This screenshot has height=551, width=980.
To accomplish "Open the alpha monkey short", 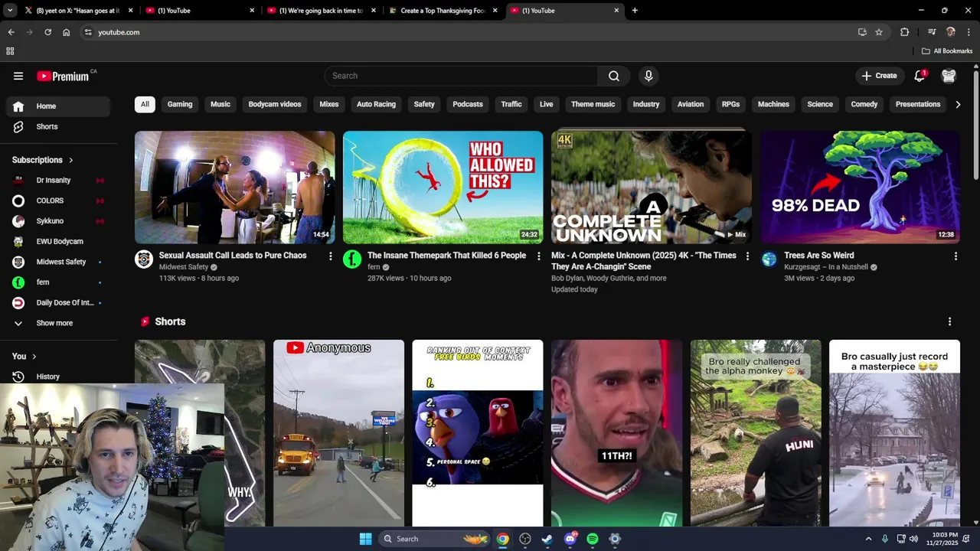I will click(x=756, y=433).
